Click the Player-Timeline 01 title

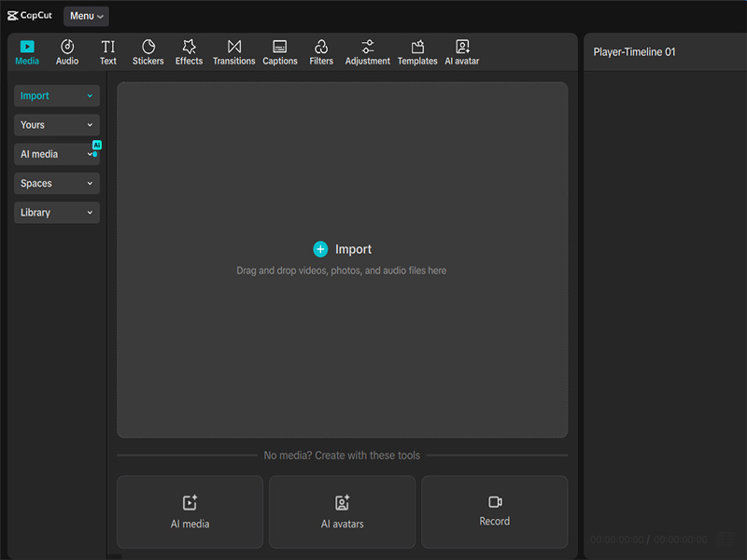click(x=634, y=52)
